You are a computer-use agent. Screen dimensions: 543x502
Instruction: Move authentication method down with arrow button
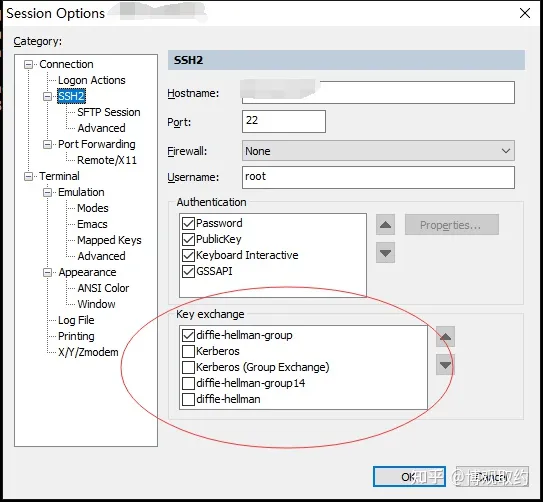coord(385,253)
